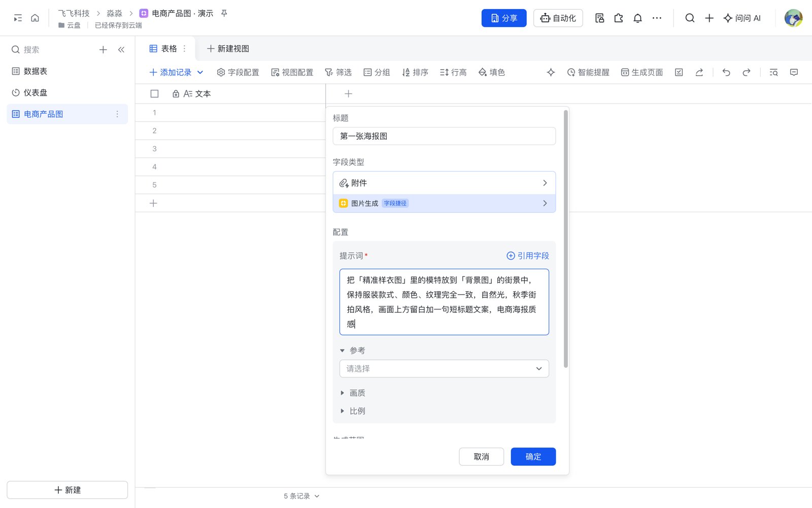812x508 pixels.
Task: Open the extensions puzzle icon
Action: click(619, 18)
